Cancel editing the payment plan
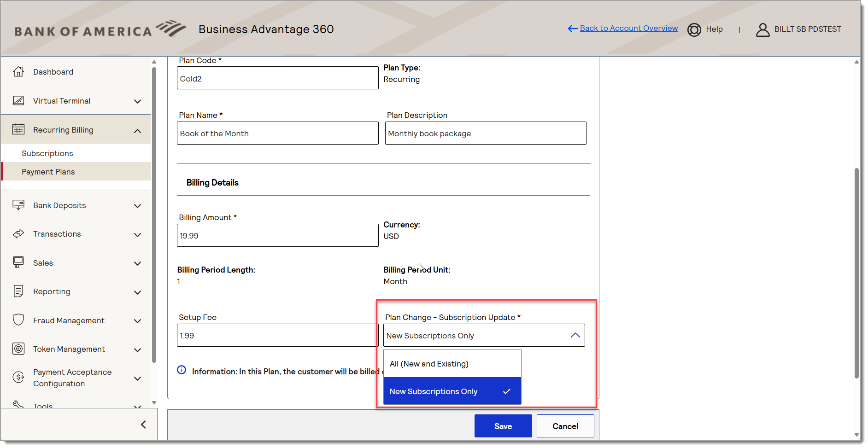868x448 pixels. pos(565,426)
